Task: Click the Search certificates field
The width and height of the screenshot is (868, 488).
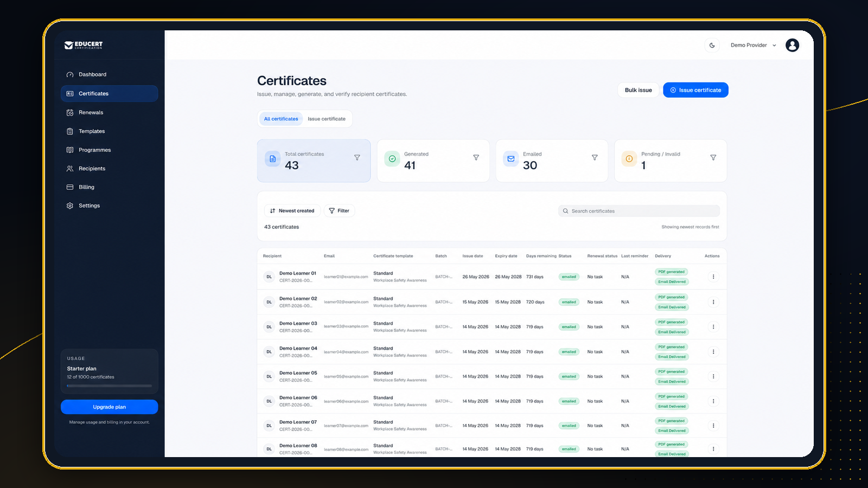Action: click(x=639, y=211)
